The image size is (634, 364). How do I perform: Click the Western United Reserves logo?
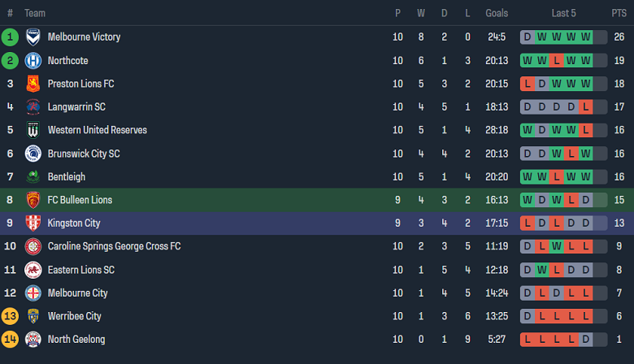pos(33,130)
